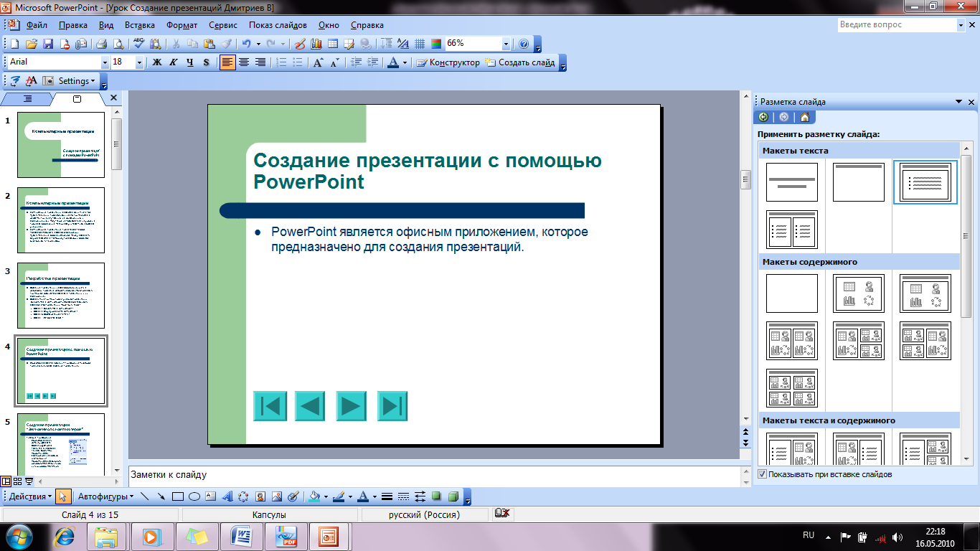The width and height of the screenshot is (980, 551).
Task: Insert a diagram or organization chart
Action: 244,496
